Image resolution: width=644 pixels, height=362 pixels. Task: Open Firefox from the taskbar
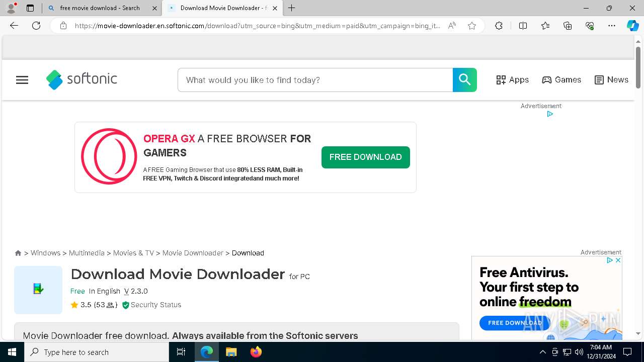coord(256,352)
